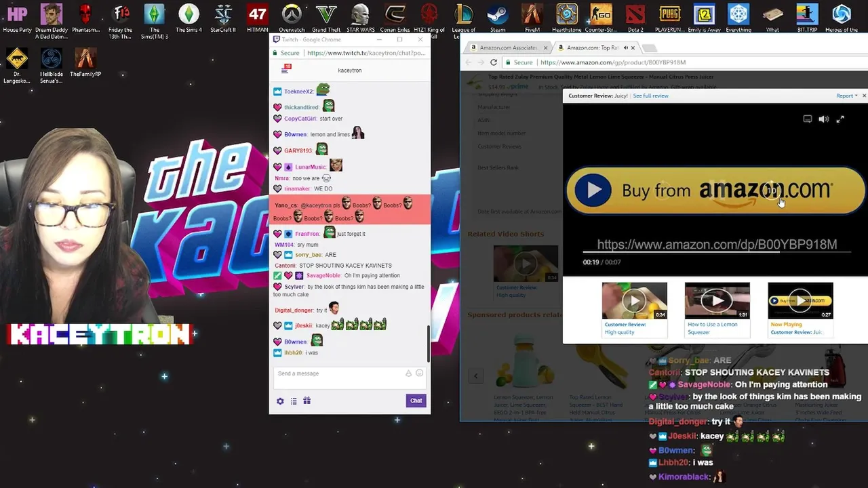Play High quality customer review thumbnail
This screenshot has height=488, width=868.
[x=634, y=300]
